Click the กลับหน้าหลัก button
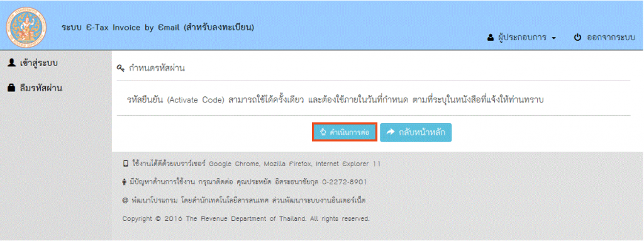This screenshot has width=644, height=241. pos(416,132)
